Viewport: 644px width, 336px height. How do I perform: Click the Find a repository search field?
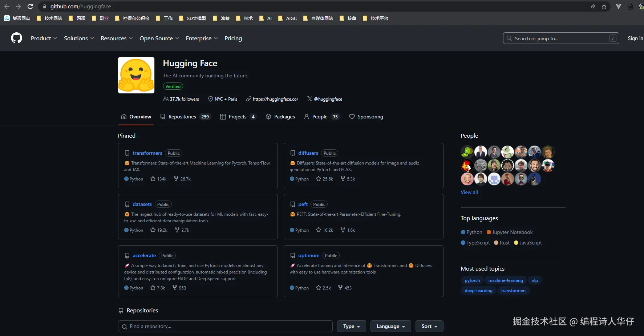tap(225, 326)
